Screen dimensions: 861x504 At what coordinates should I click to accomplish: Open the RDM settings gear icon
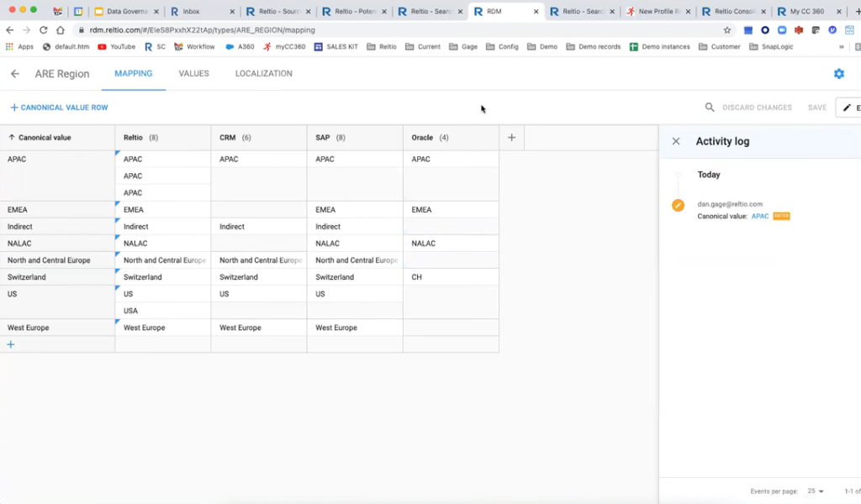point(838,74)
